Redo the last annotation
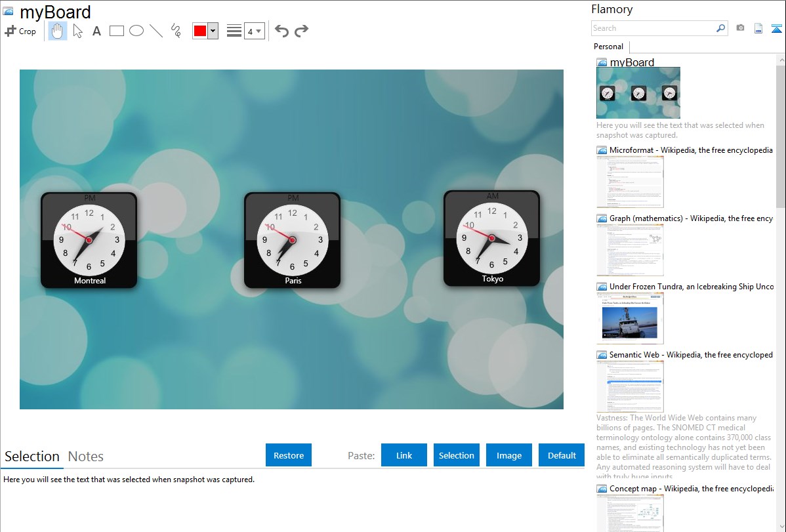Screen dimensions: 786x532 point(301,31)
